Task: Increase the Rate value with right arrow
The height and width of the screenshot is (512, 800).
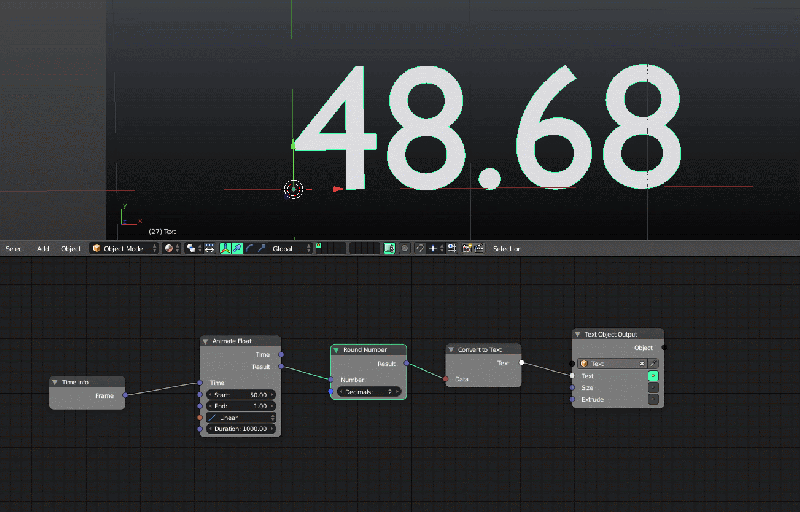Action: (272, 406)
